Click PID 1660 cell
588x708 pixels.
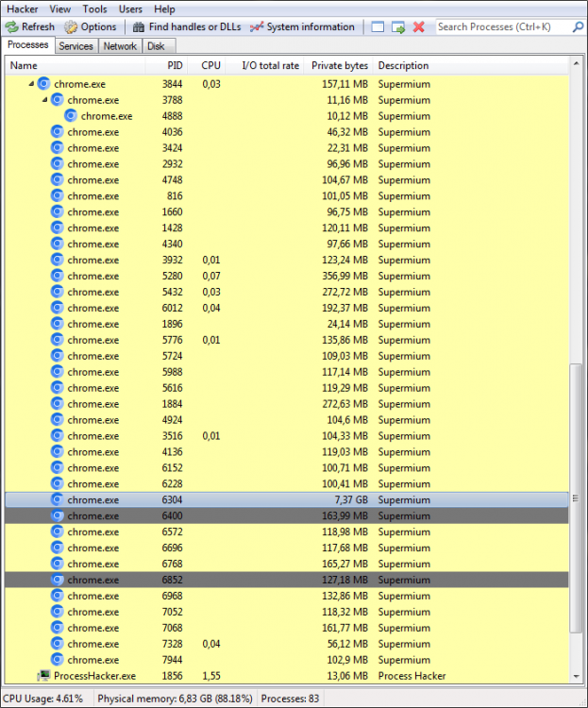click(x=172, y=212)
